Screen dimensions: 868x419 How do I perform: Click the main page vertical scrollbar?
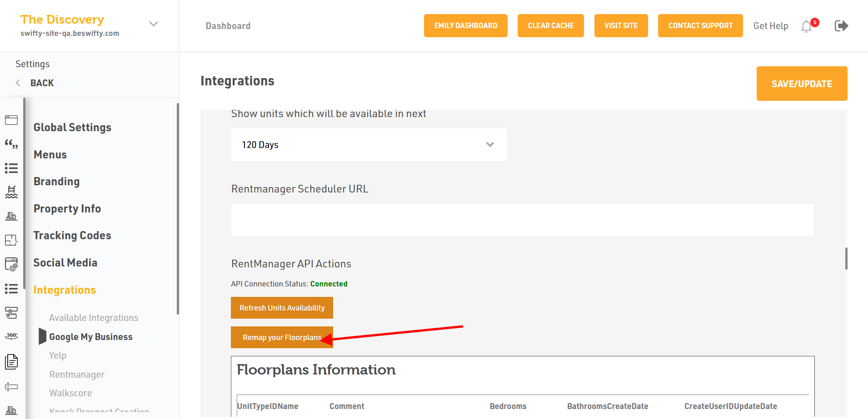846,258
